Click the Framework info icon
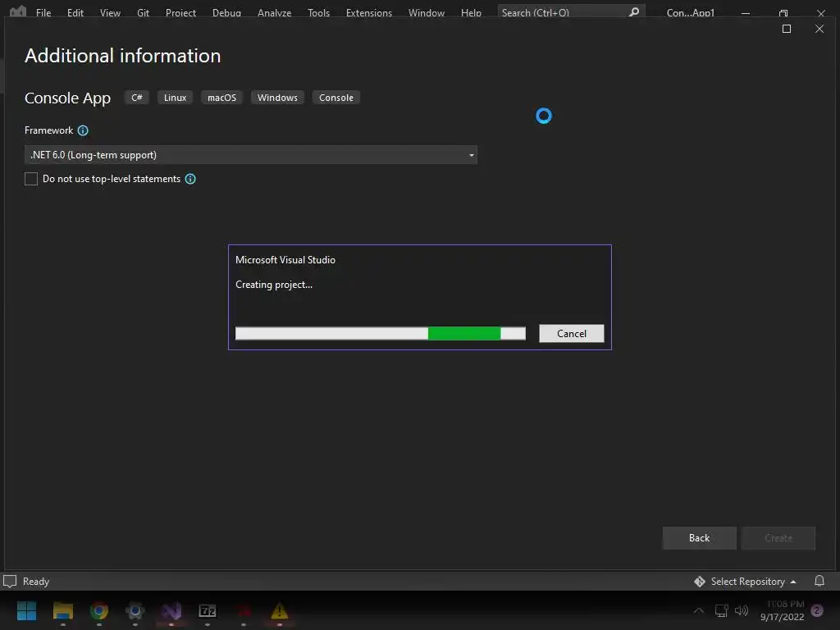This screenshot has height=630, width=840. 83,130
